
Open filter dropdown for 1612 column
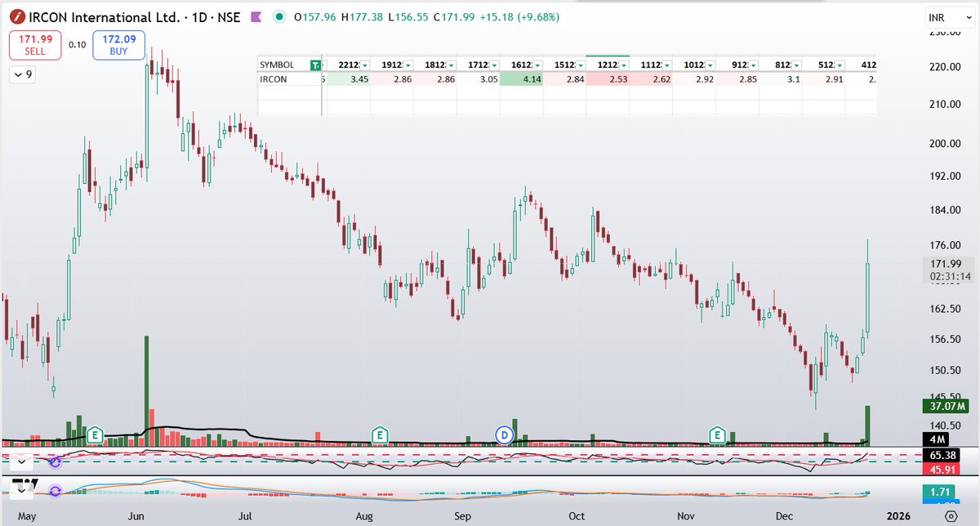[537, 65]
